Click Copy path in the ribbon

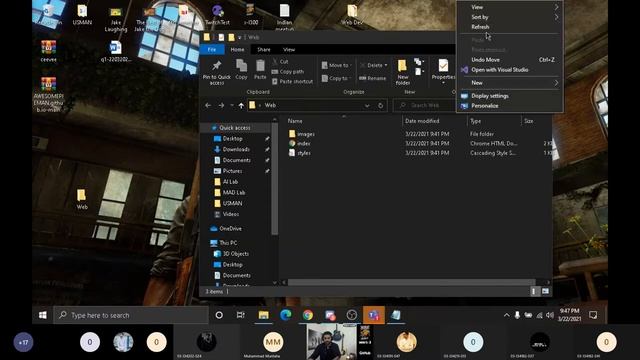288,71
